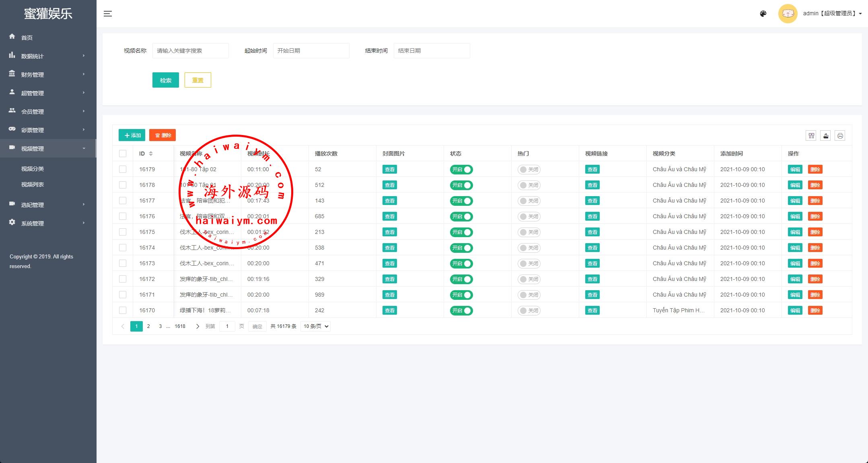Click the green 检索 search button
Screen dimensions: 868x463
click(165, 80)
